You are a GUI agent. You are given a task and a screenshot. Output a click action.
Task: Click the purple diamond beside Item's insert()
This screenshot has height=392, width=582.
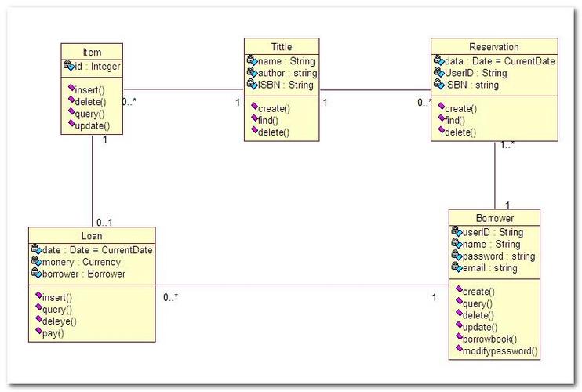71,88
